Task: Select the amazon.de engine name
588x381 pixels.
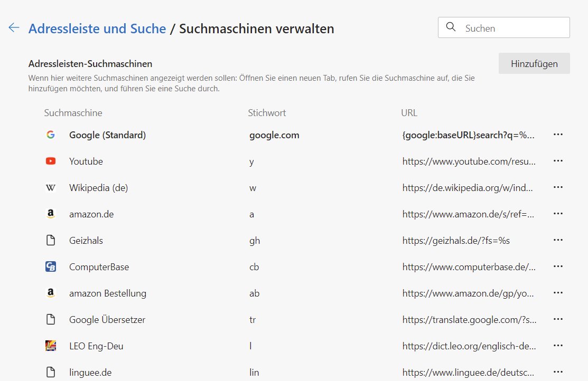Action: [91, 214]
